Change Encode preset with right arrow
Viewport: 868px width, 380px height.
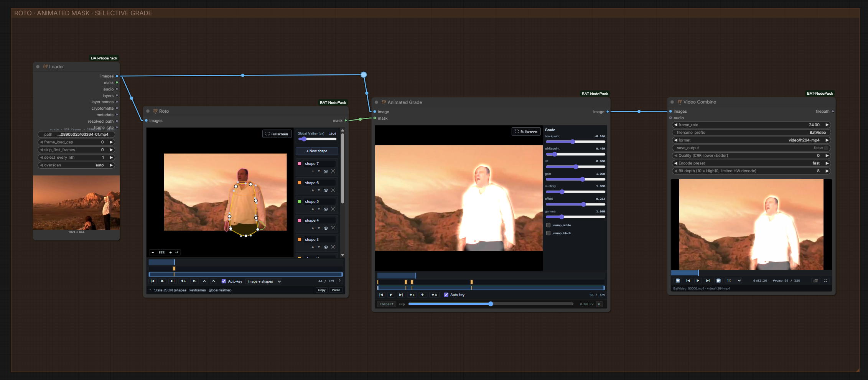point(827,163)
